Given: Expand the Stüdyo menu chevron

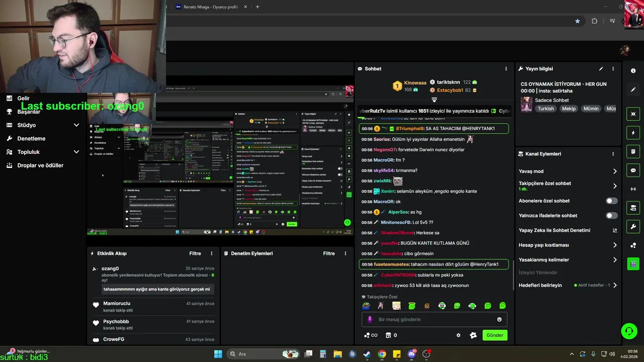Looking at the screenshot, I should click(x=76, y=125).
